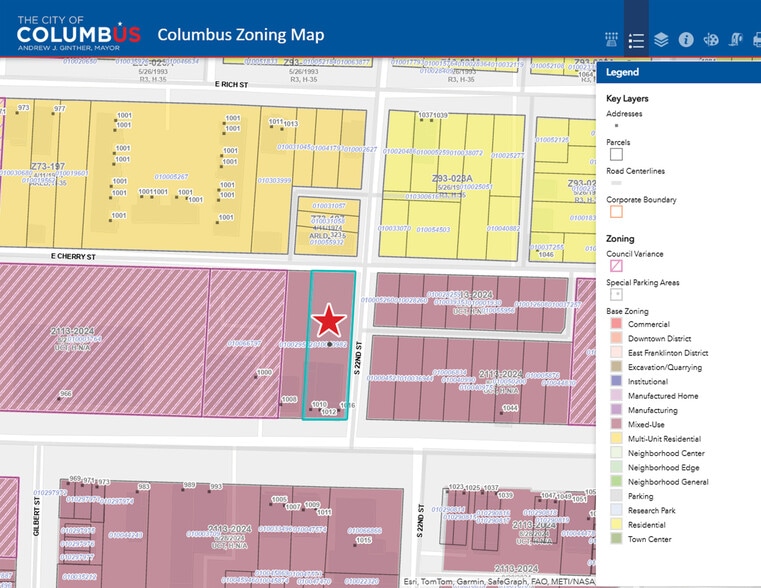Click the Council Variance hatched symbol
761x588 pixels.
coord(616,266)
